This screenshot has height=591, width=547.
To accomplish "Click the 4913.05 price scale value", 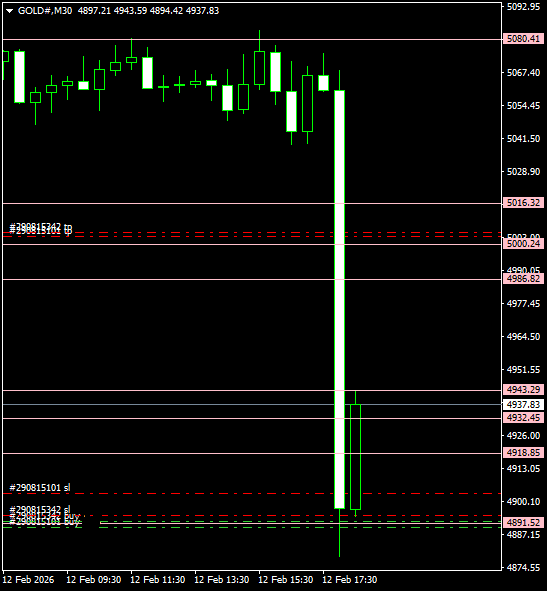I will tap(523, 469).
